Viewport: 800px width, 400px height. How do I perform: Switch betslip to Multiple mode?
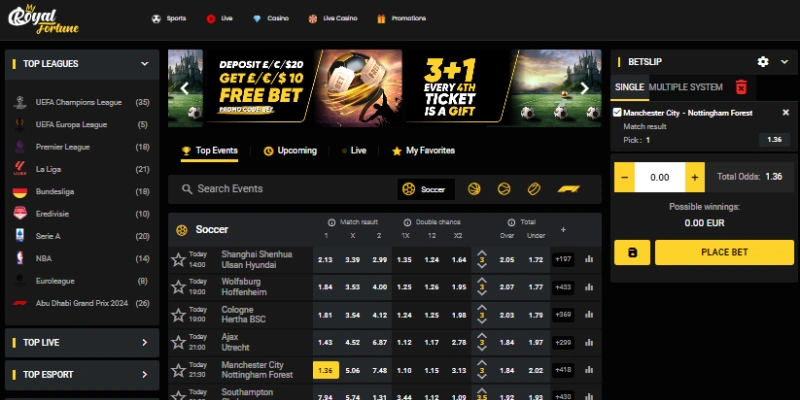(x=671, y=87)
